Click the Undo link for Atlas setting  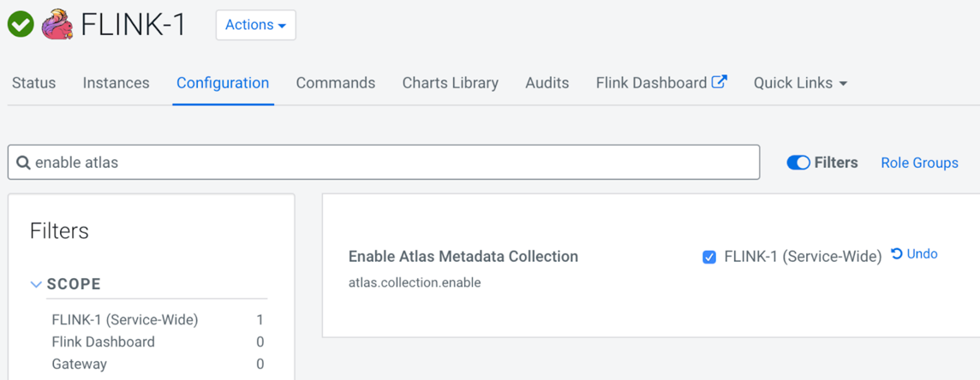click(x=922, y=254)
